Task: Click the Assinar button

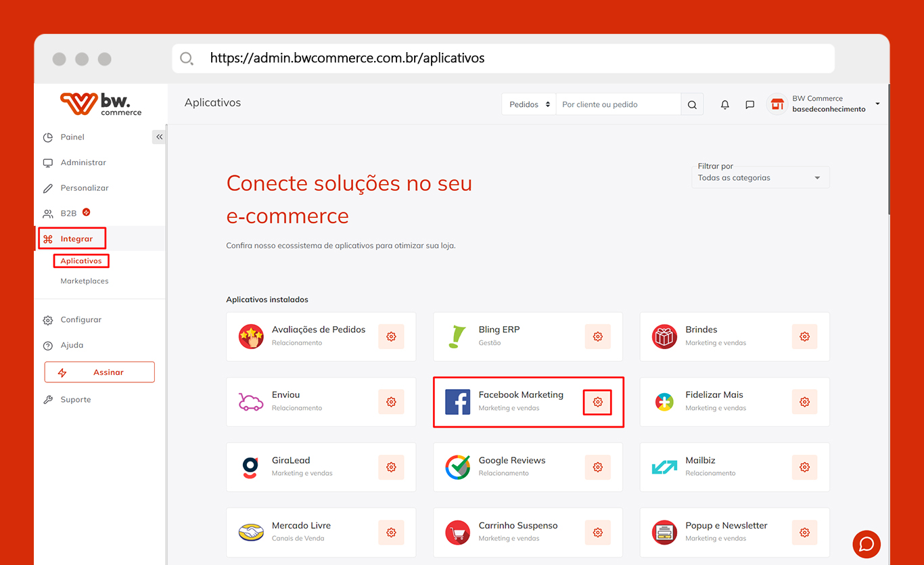Action: pyautogui.click(x=99, y=372)
